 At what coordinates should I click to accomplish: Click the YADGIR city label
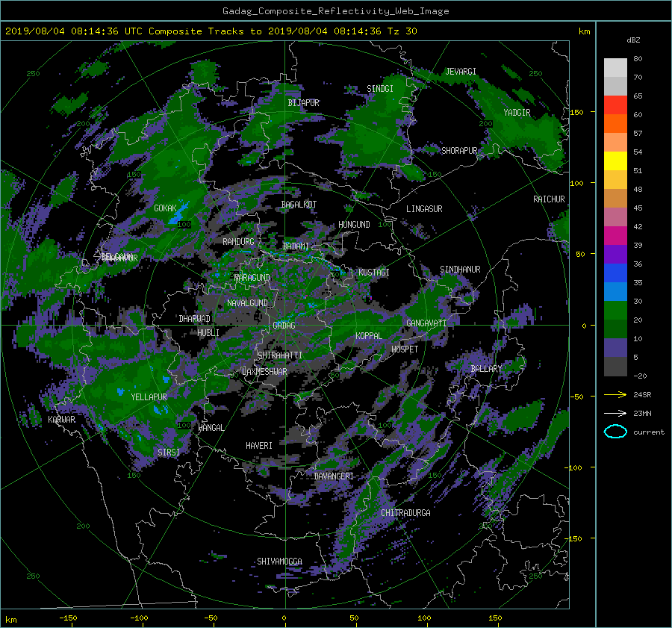[x=517, y=113]
